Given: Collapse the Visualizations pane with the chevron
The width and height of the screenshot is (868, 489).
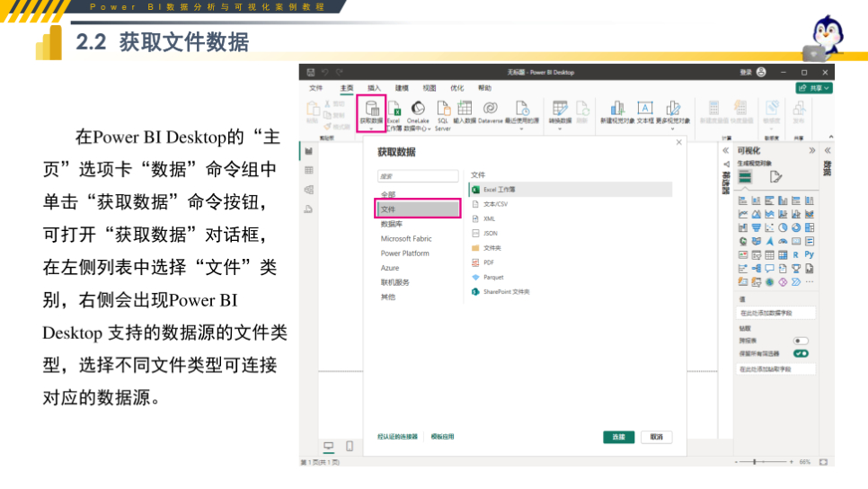Looking at the screenshot, I should pyautogui.click(x=812, y=151).
